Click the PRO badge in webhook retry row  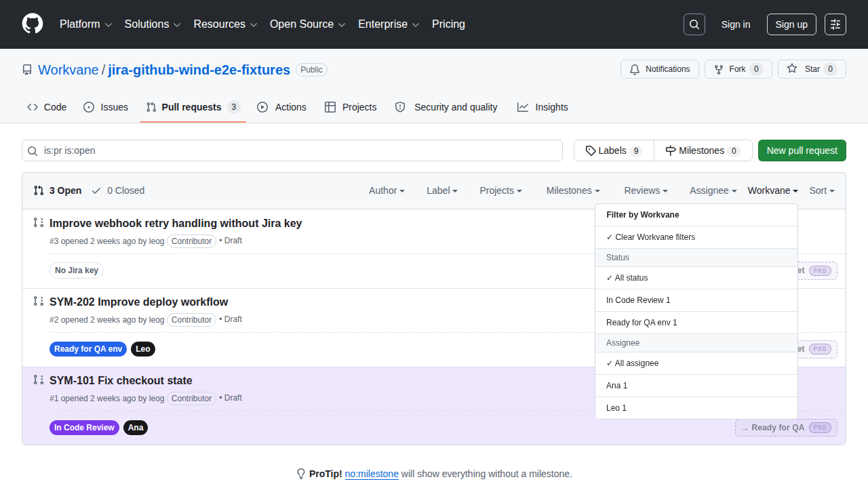tap(820, 270)
